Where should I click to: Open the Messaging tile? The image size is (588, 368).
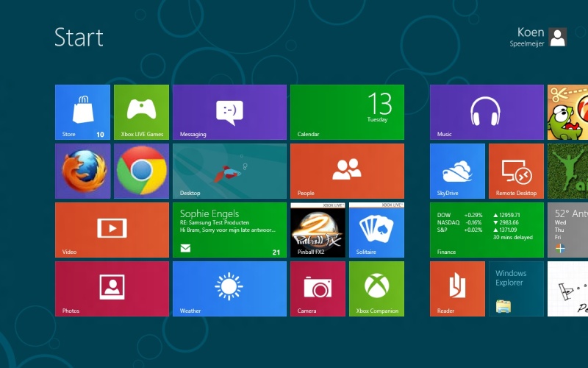pos(229,112)
